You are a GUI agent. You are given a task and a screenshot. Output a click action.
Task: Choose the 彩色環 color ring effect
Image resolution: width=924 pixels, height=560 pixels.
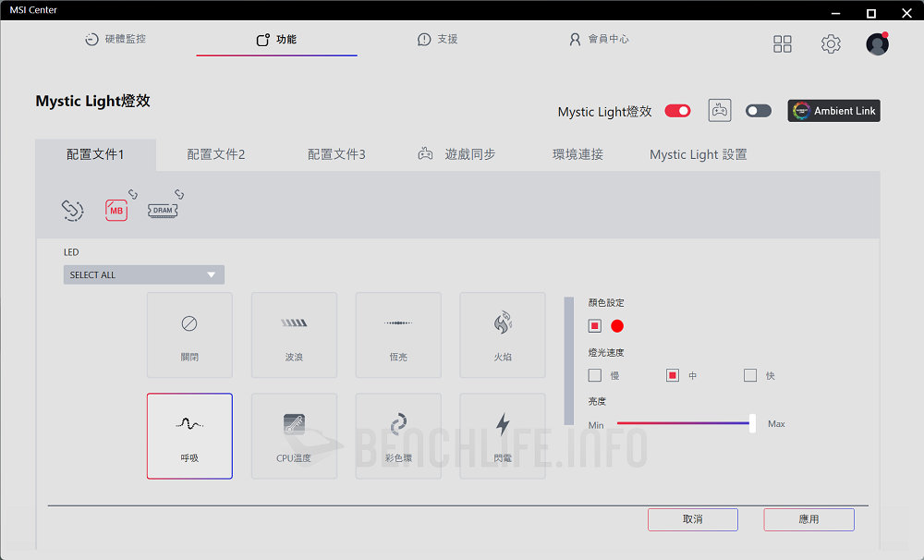398,436
